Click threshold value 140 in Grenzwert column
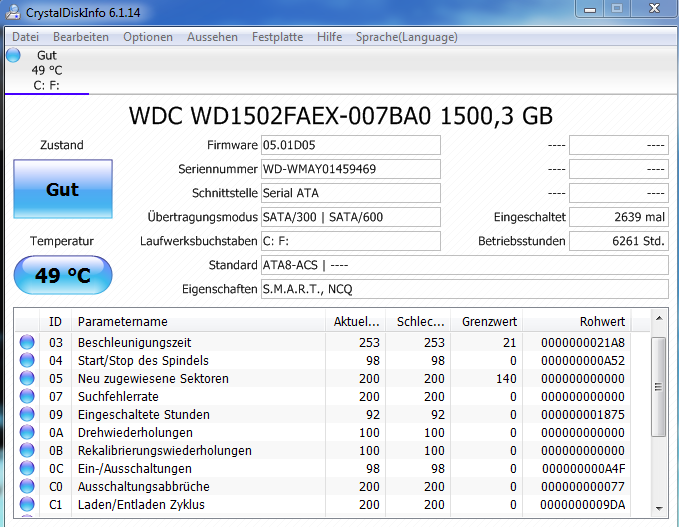679x527 pixels. [506, 378]
